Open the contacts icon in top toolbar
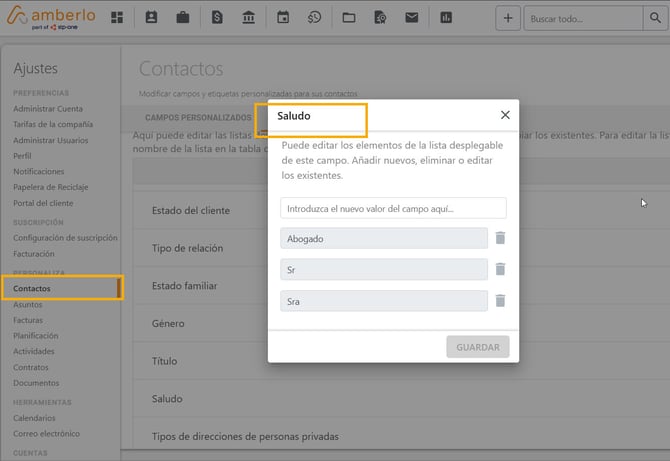The height and width of the screenshot is (461, 670). point(151,18)
